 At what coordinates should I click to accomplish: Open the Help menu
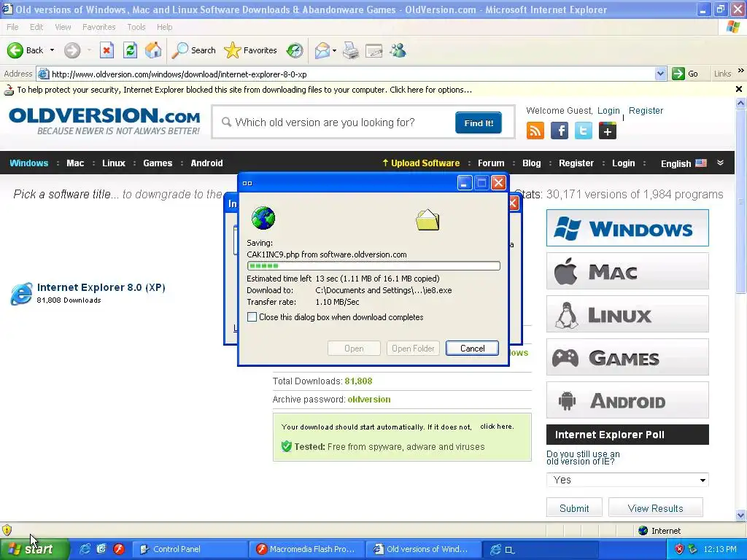point(164,27)
